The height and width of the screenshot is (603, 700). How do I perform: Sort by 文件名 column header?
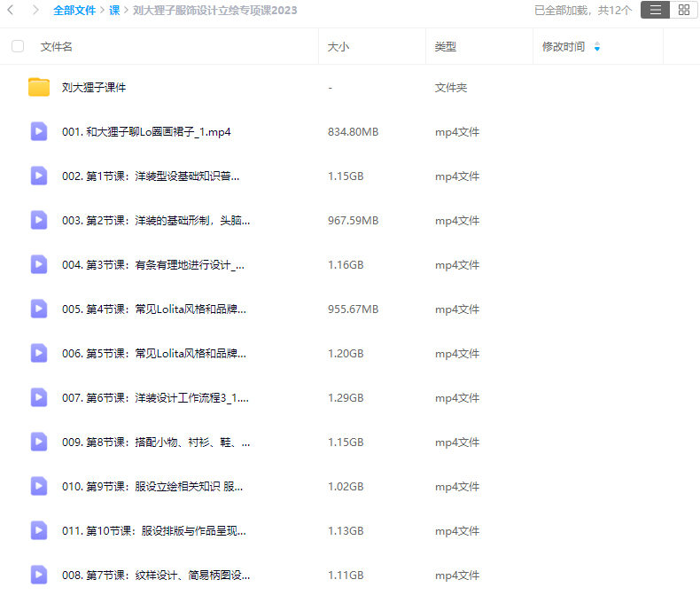tap(57, 47)
